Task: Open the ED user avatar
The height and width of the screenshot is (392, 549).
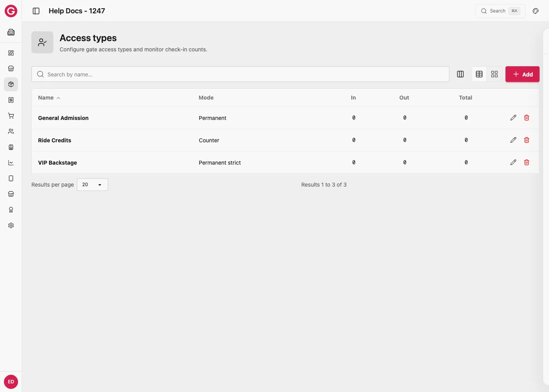Action: click(11, 382)
